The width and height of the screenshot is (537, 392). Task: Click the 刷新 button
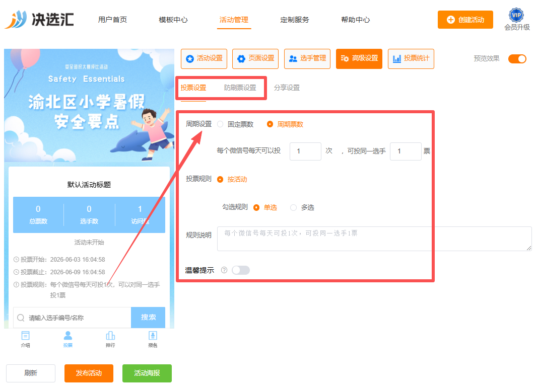(31, 373)
